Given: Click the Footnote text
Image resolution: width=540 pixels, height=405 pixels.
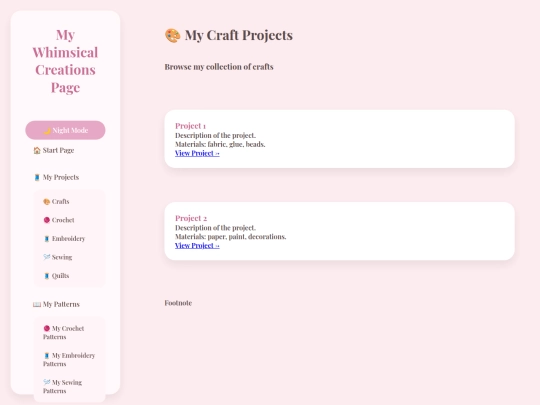Looking at the screenshot, I should [178, 303].
